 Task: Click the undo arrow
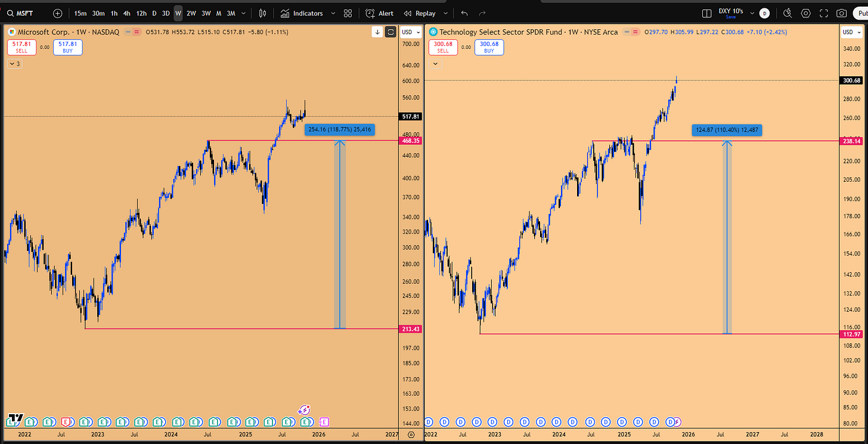[x=464, y=13]
